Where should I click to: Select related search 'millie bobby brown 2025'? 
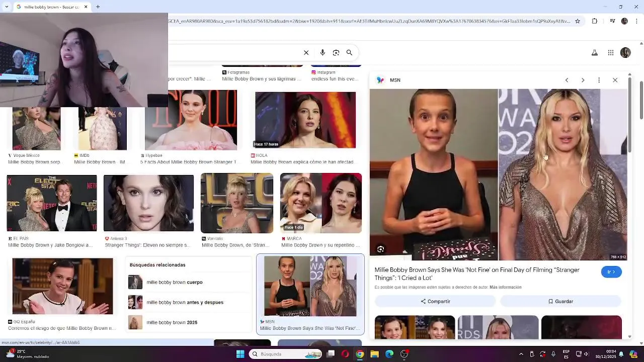172,322
